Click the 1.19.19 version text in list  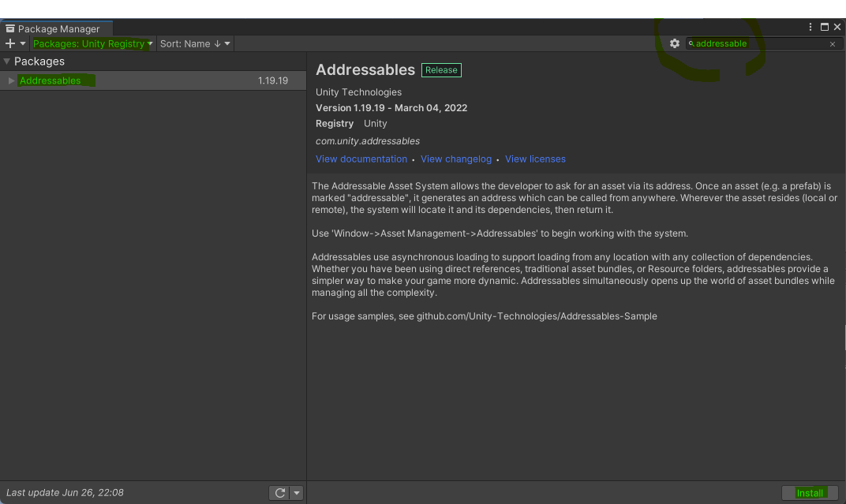click(x=272, y=81)
